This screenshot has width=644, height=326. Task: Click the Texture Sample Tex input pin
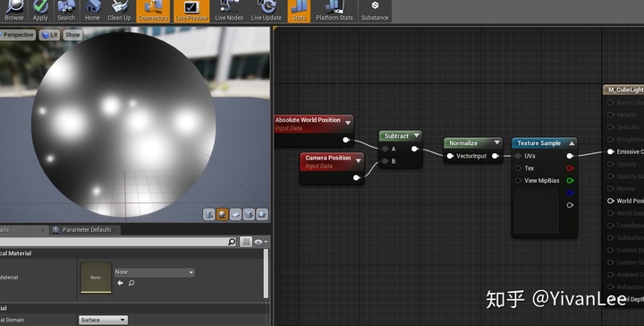point(518,168)
